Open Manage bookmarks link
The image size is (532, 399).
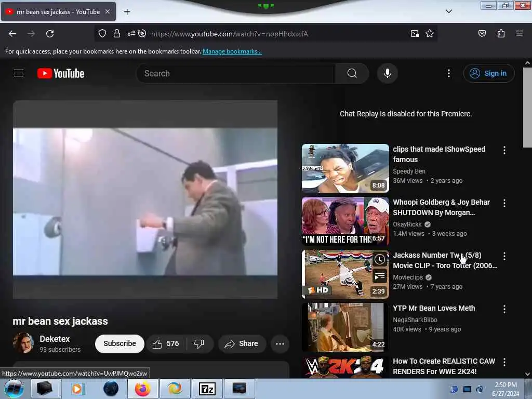point(232,51)
